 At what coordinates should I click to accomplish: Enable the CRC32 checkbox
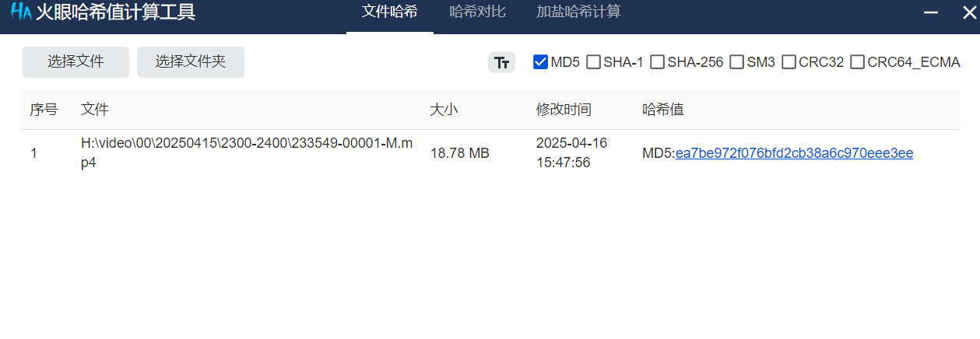tap(789, 62)
